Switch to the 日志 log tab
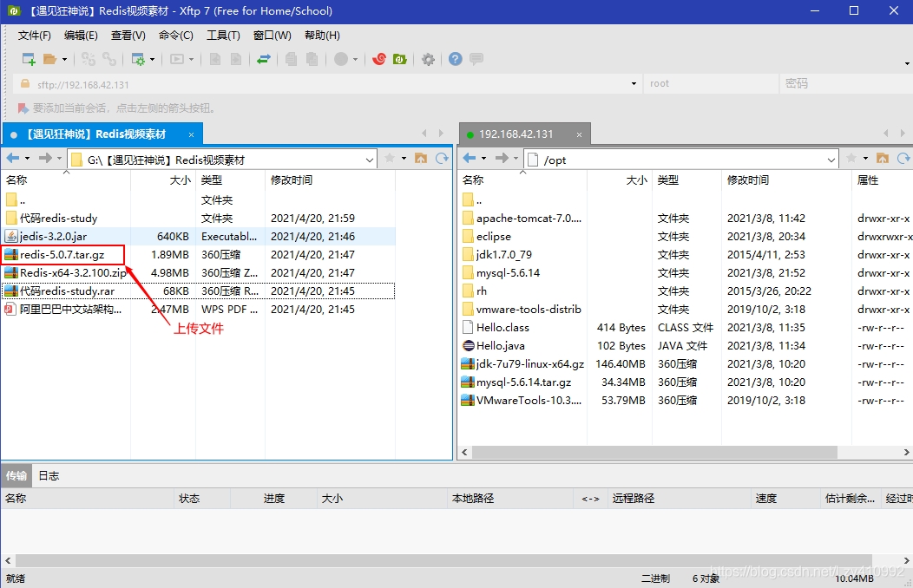Screen dimensions: 913x588 (49, 476)
